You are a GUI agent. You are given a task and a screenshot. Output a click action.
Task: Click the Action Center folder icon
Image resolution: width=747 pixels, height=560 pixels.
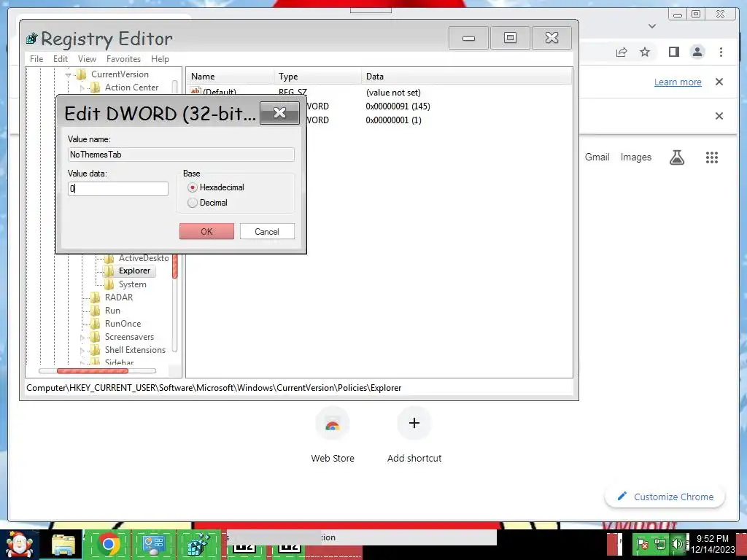(96, 87)
